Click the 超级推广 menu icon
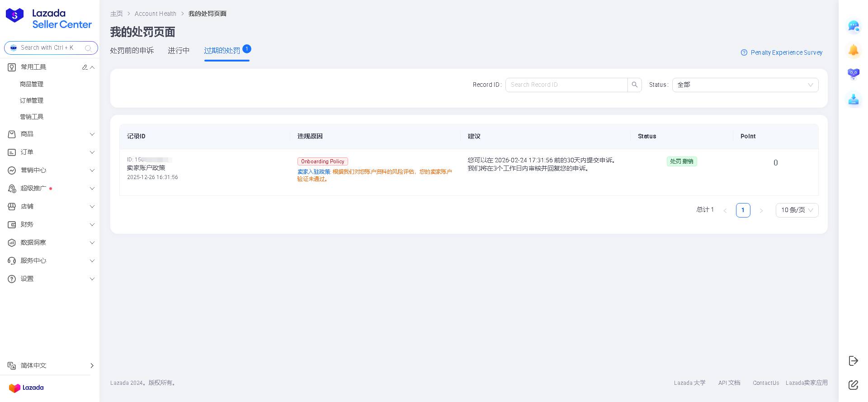868x402 pixels. [12, 188]
